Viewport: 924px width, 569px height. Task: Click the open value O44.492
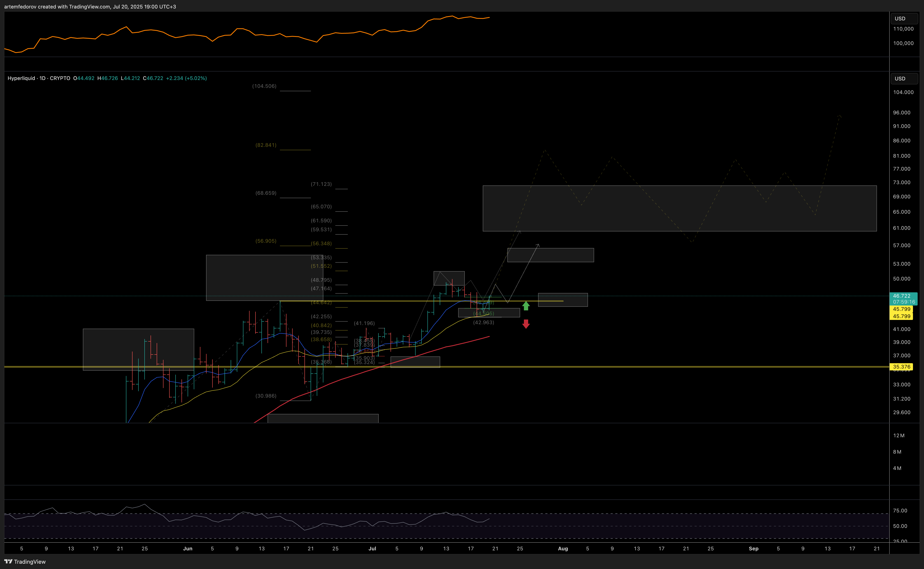pos(84,78)
